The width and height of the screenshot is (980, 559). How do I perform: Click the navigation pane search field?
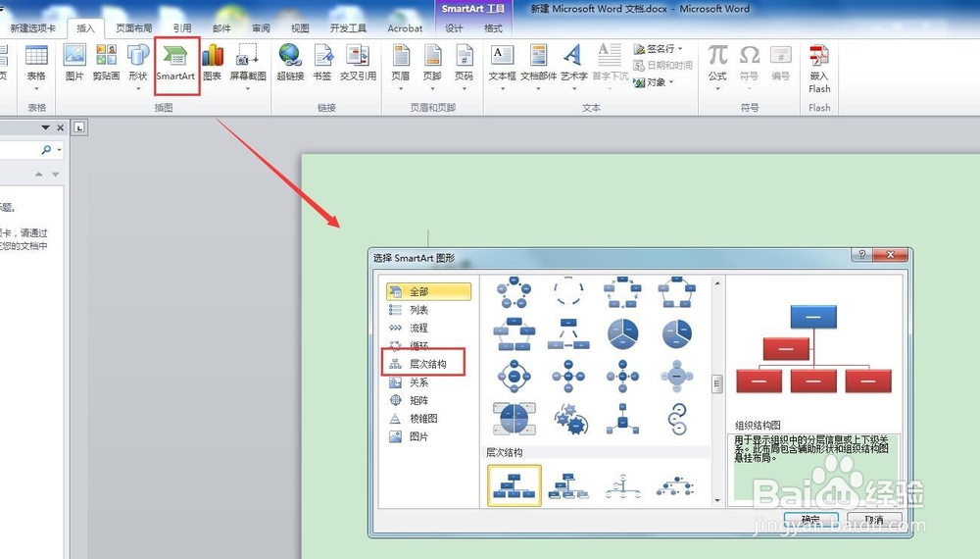pyautogui.click(x=20, y=150)
